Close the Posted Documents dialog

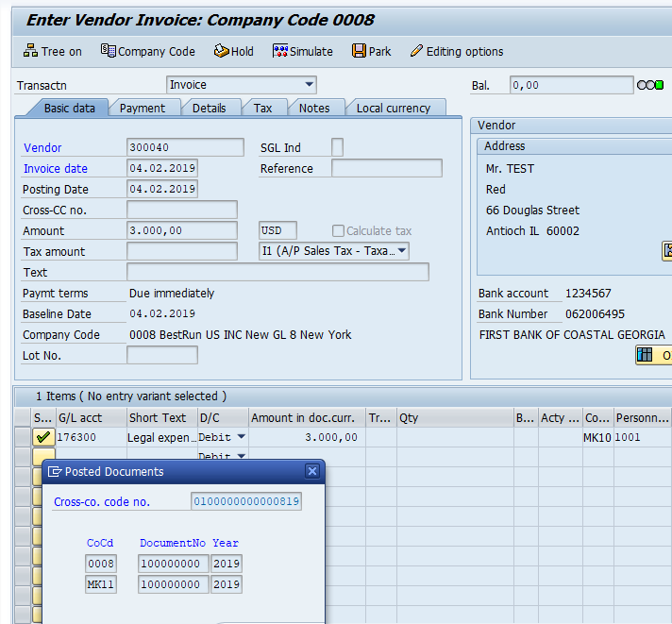(312, 471)
